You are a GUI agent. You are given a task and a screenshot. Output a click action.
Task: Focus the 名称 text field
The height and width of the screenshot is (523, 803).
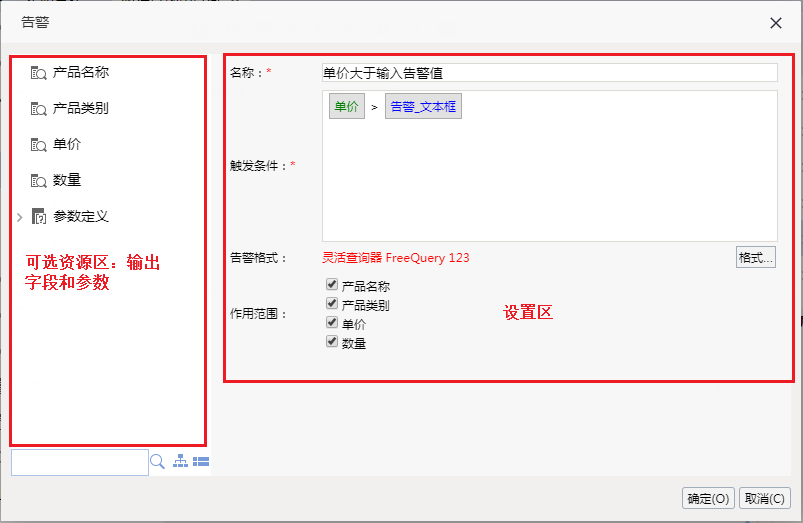pos(550,73)
